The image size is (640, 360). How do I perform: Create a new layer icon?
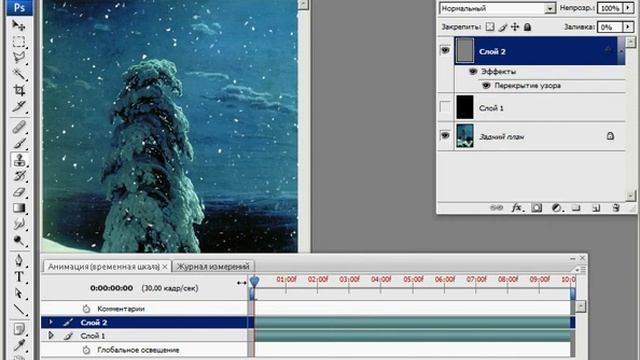click(596, 208)
